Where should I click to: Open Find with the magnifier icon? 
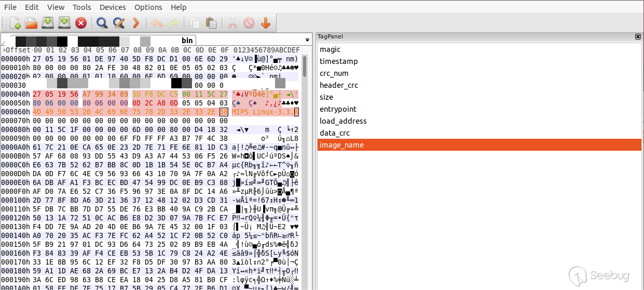tap(102, 23)
